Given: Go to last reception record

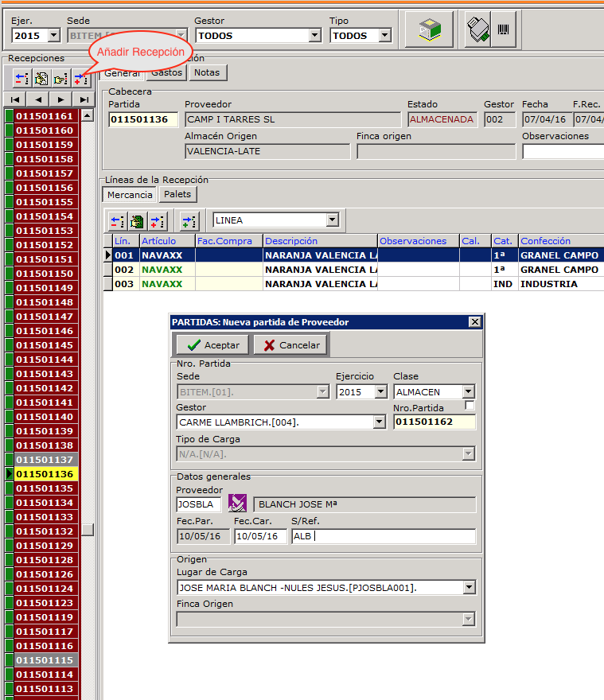Looking at the screenshot, I should (84, 99).
